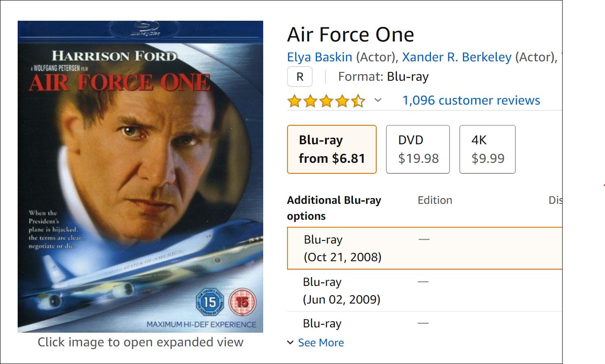
Task: Click the chevron icon beside See More
Action: [x=291, y=343]
